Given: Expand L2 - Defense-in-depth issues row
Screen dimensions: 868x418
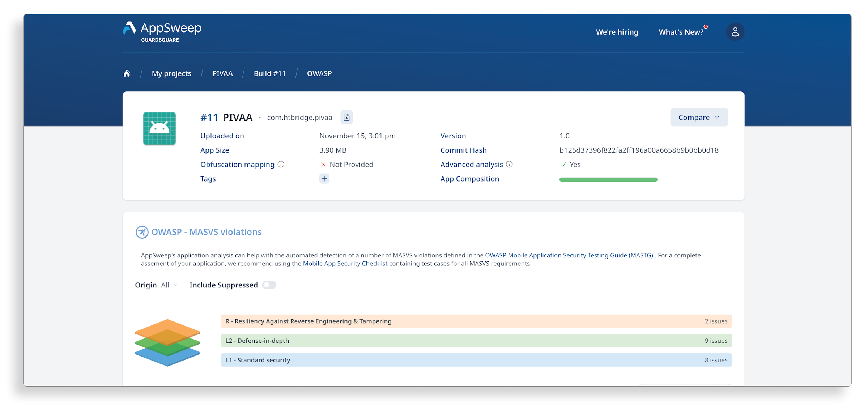Looking at the screenshot, I should (476, 341).
